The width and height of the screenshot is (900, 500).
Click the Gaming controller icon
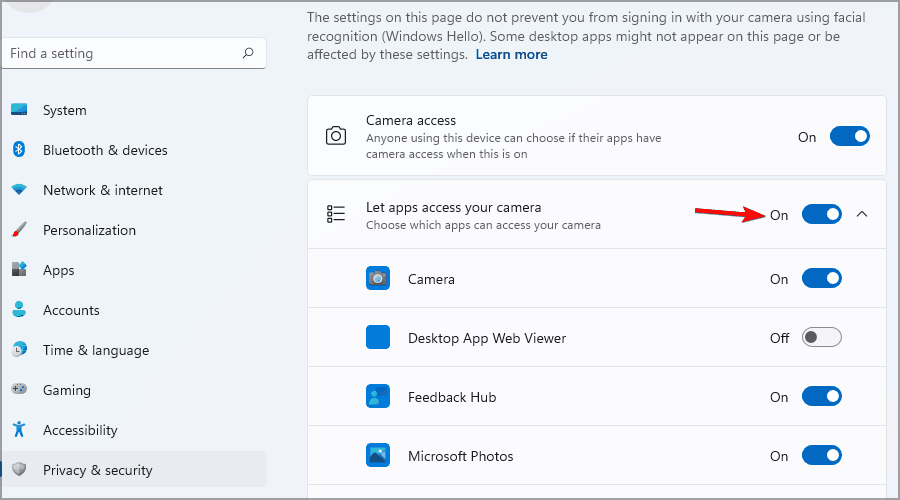pyautogui.click(x=19, y=390)
